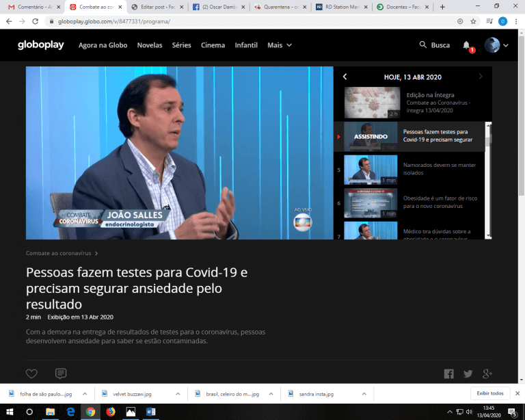525x420 pixels.
Task: Open the Cinema section
Action: (213, 45)
